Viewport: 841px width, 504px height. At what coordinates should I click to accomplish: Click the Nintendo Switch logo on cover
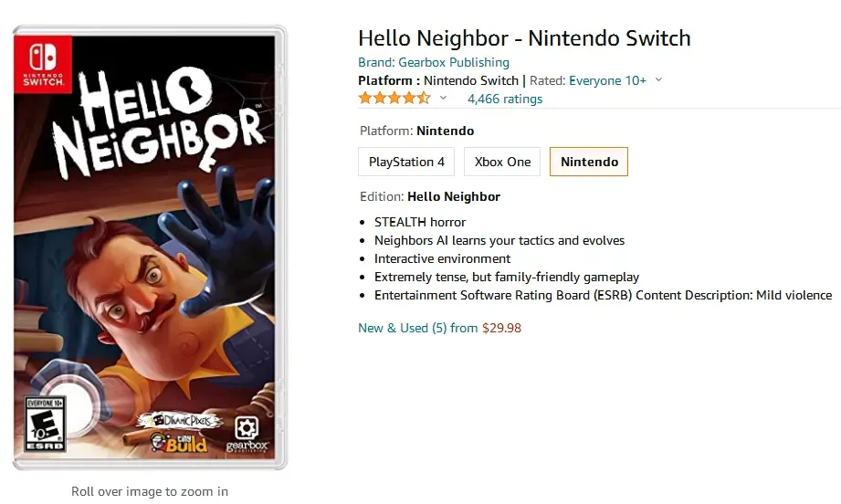(x=43, y=64)
